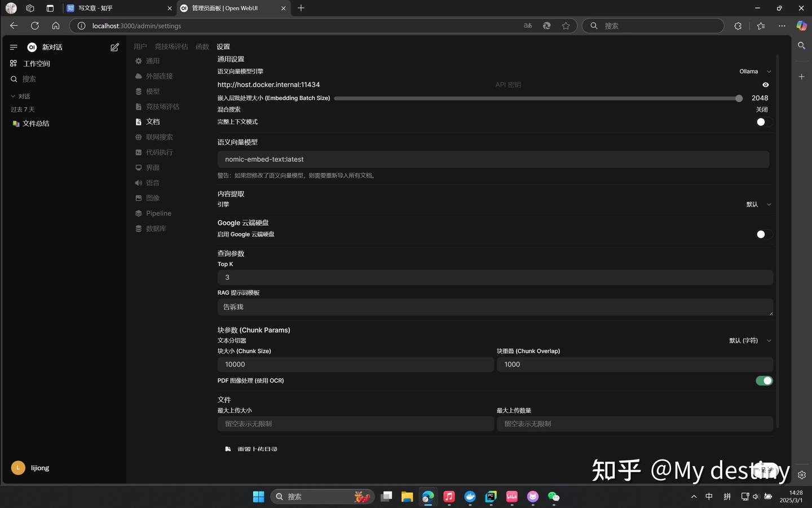Refresh the browser page
The width and height of the screenshot is (812, 508).
click(35, 25)
